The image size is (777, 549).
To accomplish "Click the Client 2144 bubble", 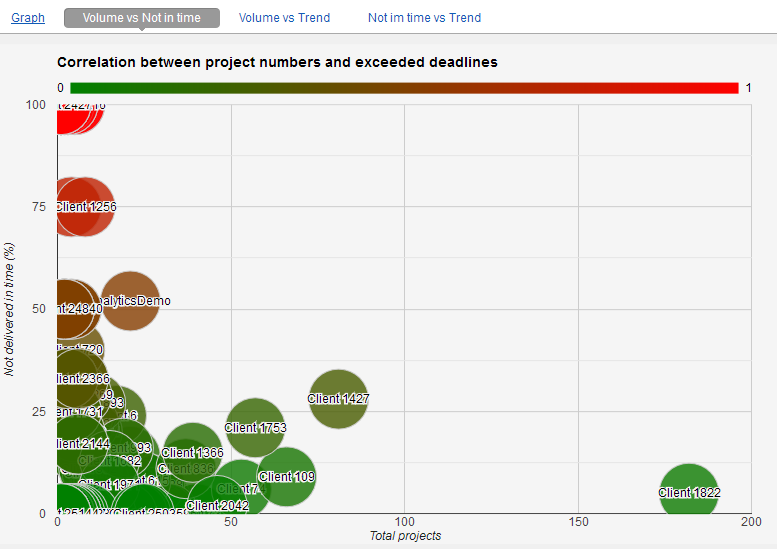I will (78, 443).
